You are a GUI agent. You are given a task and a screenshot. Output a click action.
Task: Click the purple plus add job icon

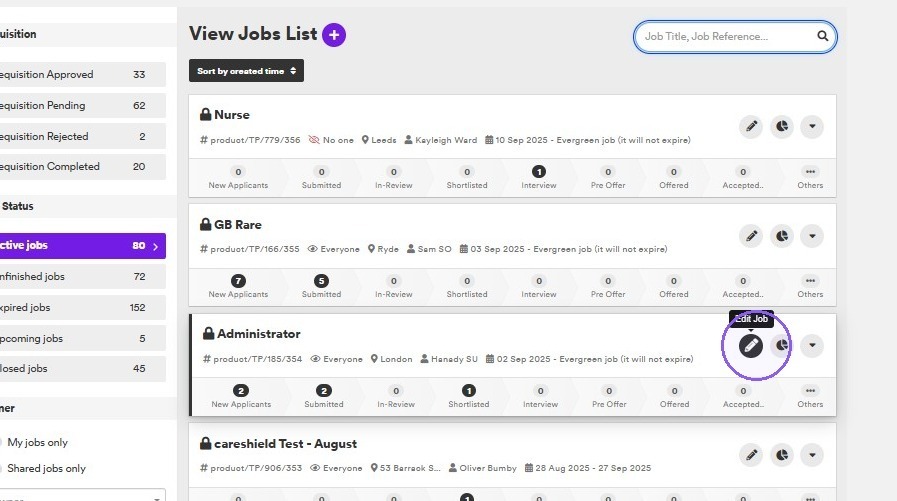click(334, 35)
